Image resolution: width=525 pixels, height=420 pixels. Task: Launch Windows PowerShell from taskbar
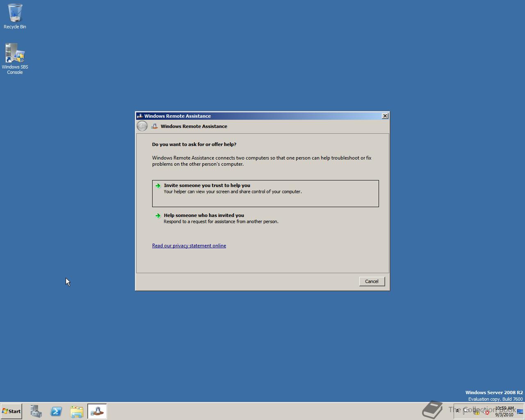tap(56, 411)
